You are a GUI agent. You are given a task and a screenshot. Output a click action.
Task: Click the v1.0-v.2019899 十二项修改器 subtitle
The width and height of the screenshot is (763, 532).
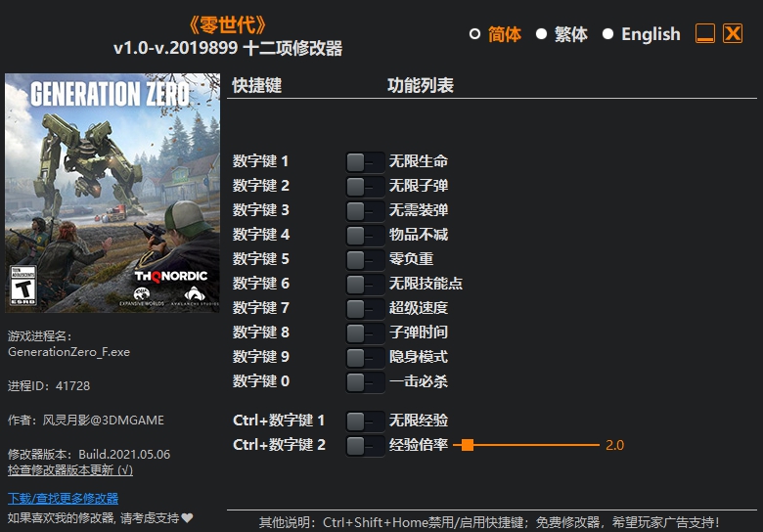pos(228,48)
